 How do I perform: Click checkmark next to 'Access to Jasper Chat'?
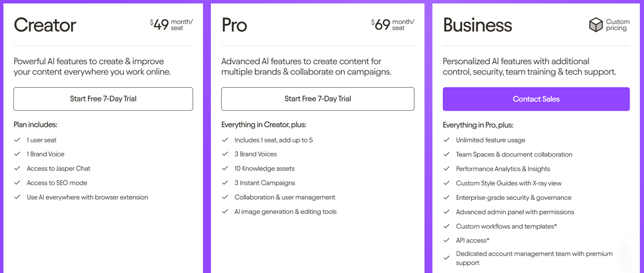(17, 168)
